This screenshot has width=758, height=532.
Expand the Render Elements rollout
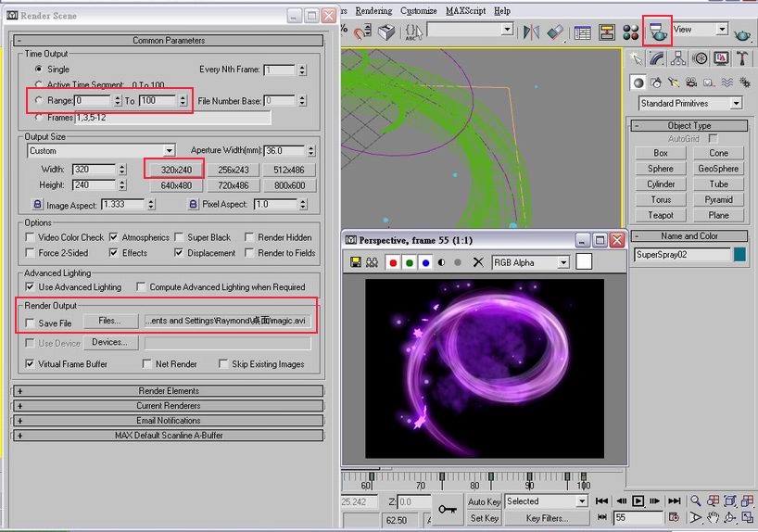point(168,391)
